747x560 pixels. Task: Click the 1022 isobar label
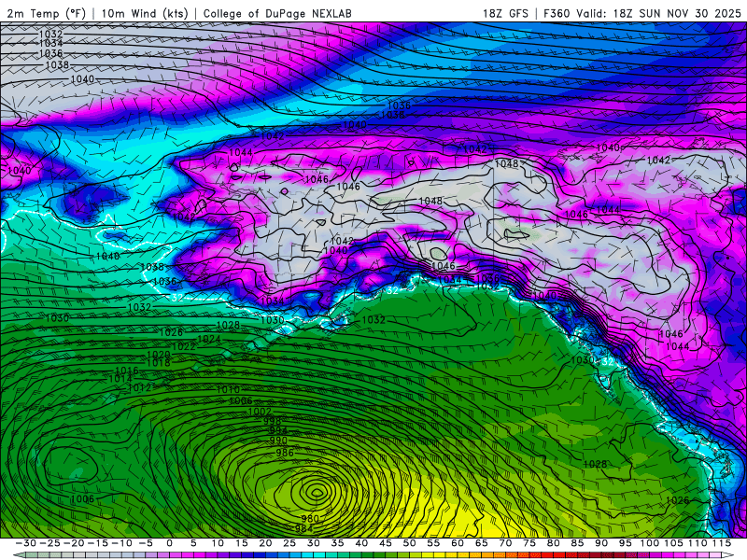(183, 346)
